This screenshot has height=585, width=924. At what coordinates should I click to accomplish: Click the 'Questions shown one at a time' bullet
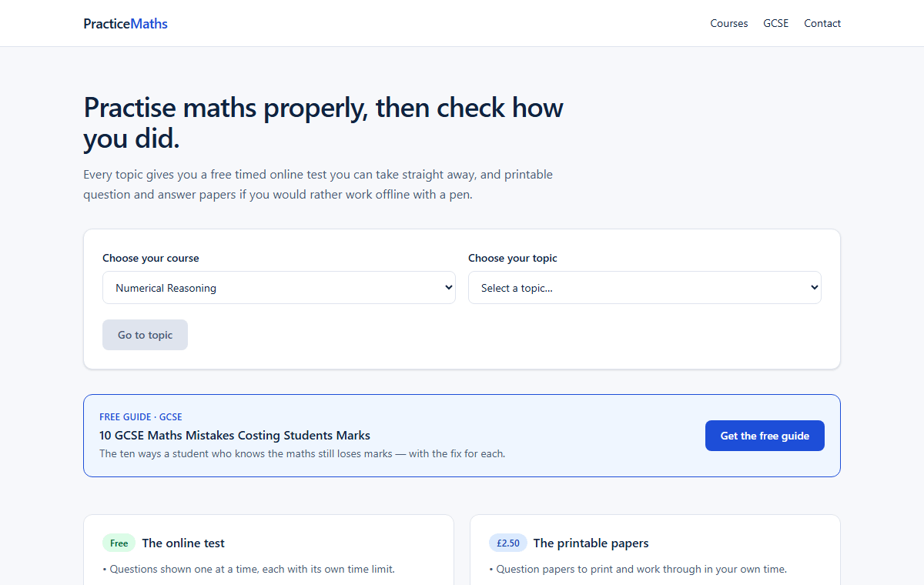click(x=249, y=570)
